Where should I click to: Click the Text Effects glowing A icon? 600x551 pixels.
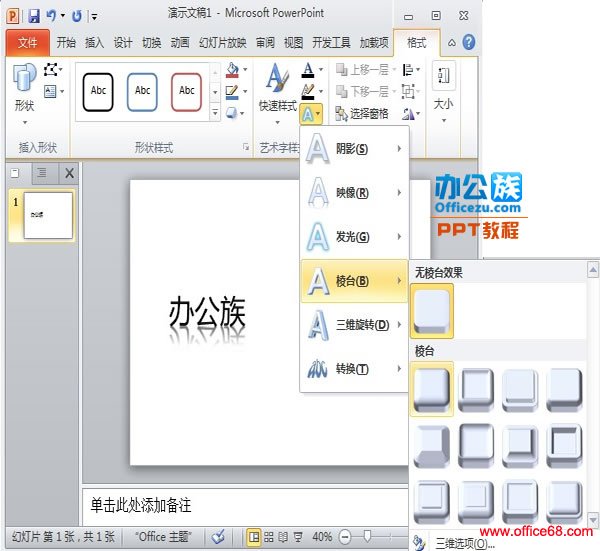(308, 114)
